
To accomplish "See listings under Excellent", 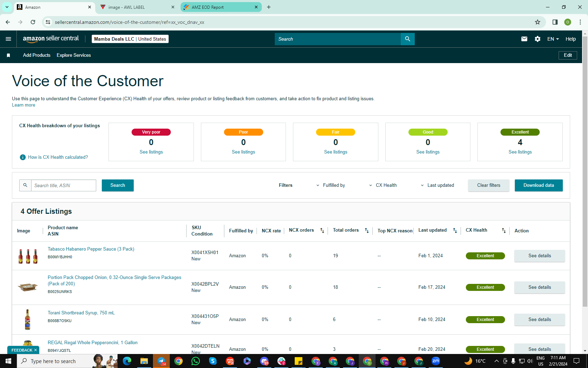I will click(520, 152).
